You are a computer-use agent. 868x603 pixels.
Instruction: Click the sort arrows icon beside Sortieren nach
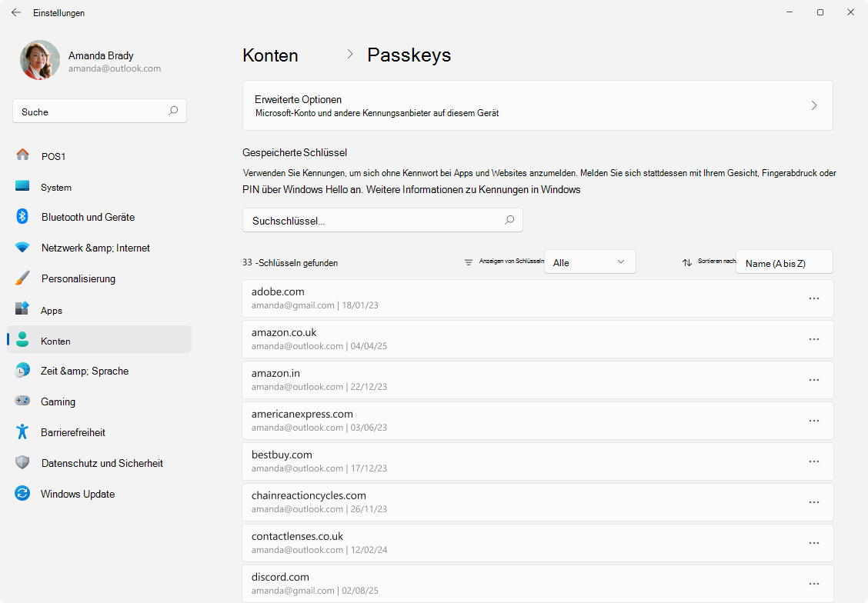click(x=687, y=263)
